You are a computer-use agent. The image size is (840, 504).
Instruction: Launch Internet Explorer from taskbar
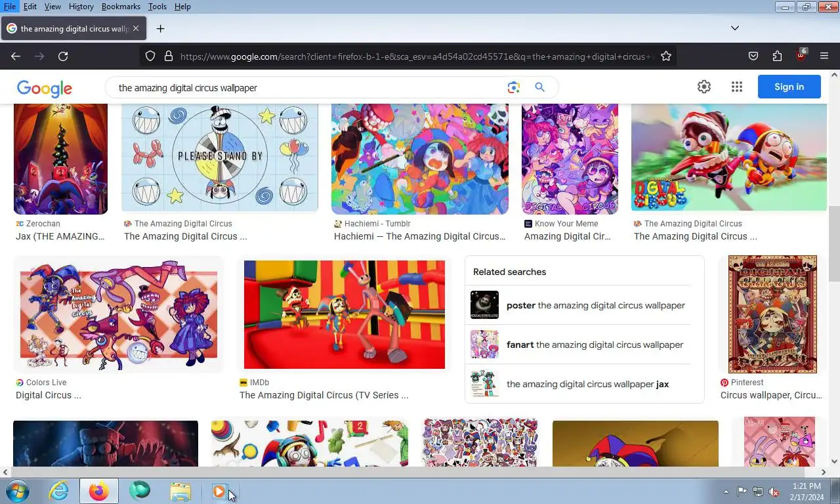(58, 491)
